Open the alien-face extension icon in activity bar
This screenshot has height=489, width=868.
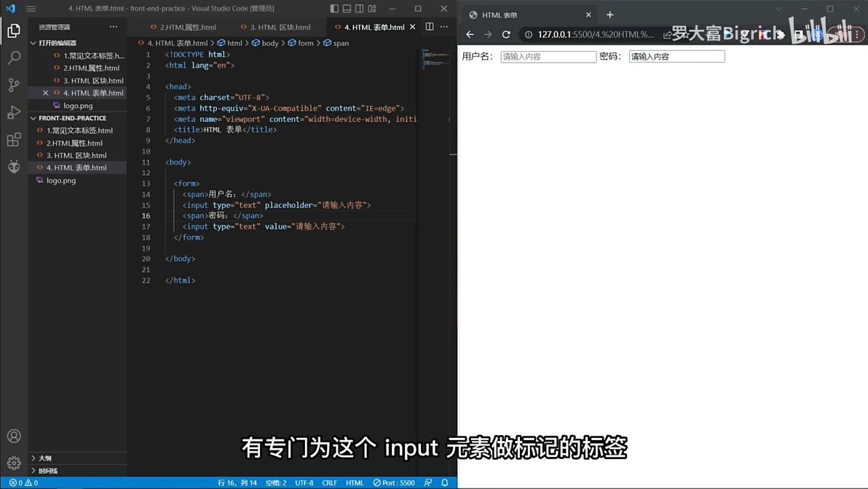tap(14, 166)
